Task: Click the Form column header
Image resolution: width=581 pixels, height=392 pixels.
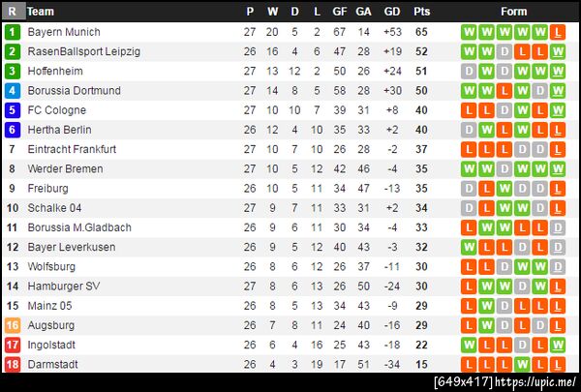Action: click(x=513, y=12)
